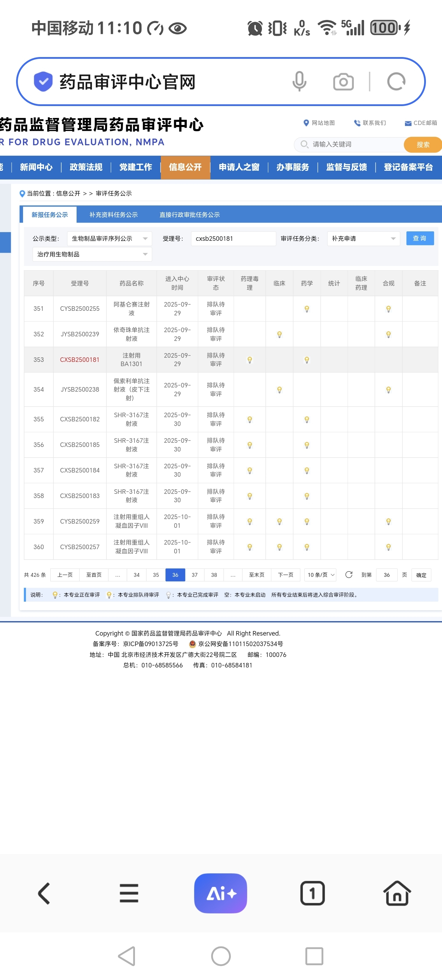
Task: Click the 联系我们 link with phone icon
Action: coord(370,123)
